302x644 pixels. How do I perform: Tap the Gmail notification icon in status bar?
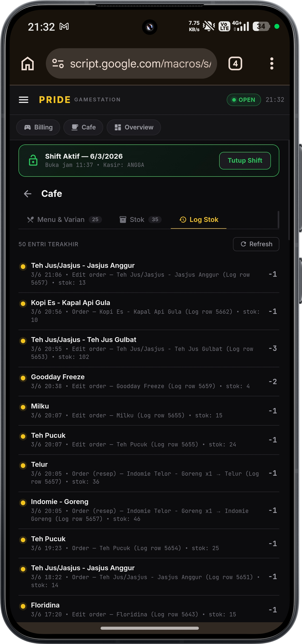click(x=64, y=26)
